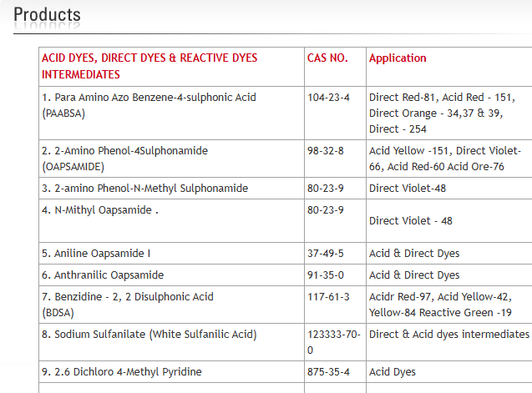The image size is (532, 393).
Task: Click CAS number 98-32-8
Action: tap(326, 151)
